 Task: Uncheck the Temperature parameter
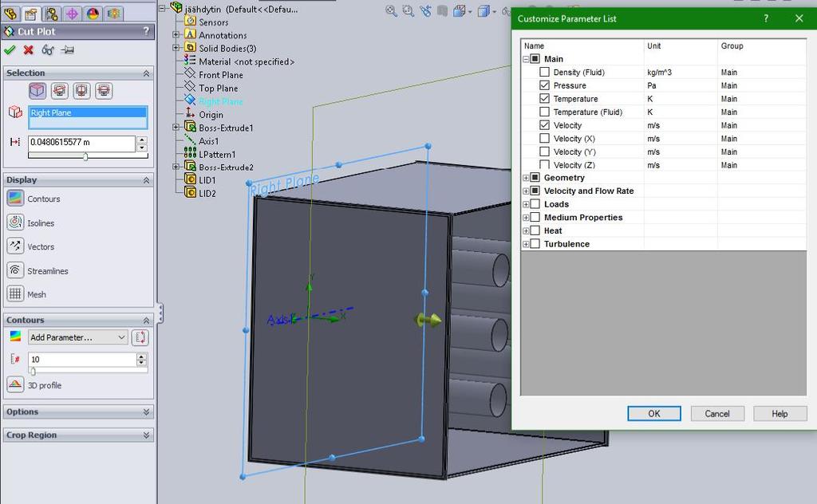[x=544, y=98]
